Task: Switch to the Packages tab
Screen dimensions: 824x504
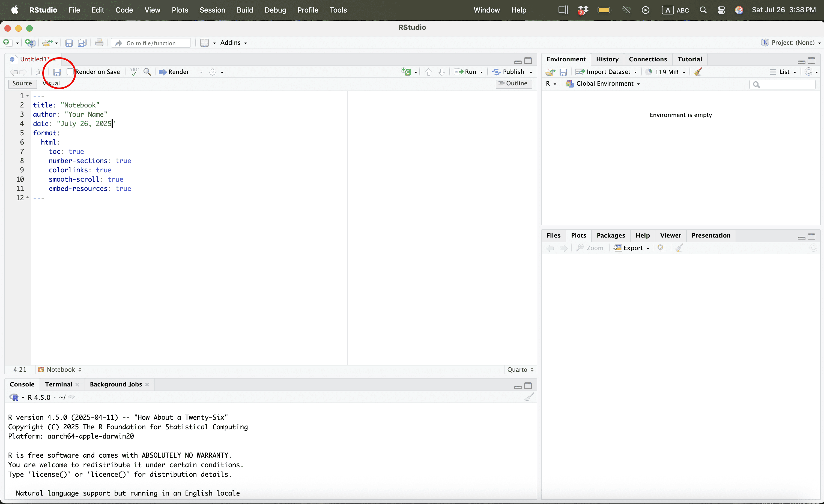Action: (610, 235)
